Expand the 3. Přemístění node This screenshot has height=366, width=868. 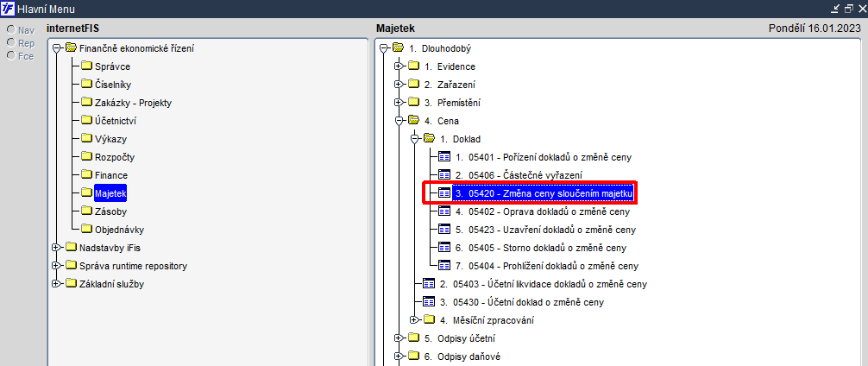(x=399, y=103)
